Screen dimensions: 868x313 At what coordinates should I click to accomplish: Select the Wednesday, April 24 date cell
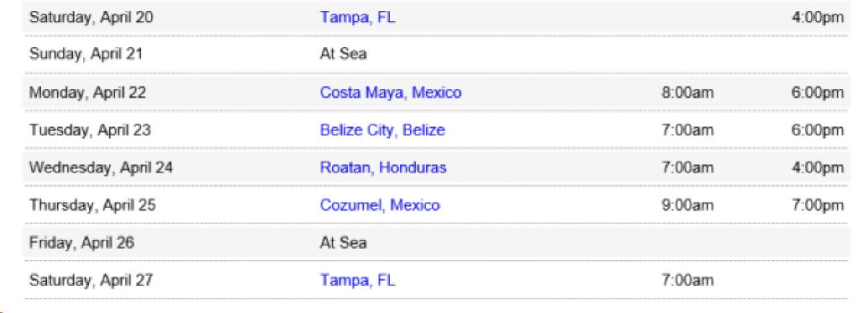pyautogui.click(x=101, y=167)
